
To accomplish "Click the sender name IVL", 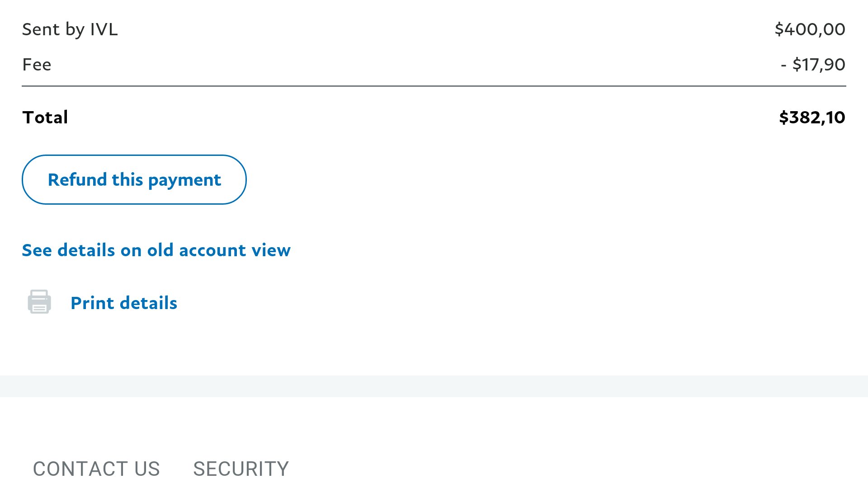I will pyautogui.click(x=104, y=29).
